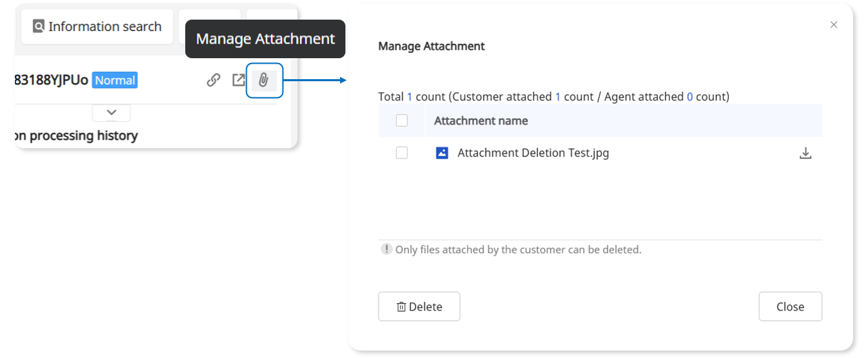Click the blue image file type icon

point(442,153)
